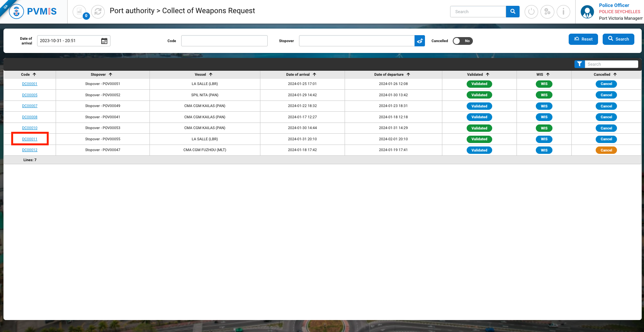The height and width of the screenshot is (332, 644).
Task: Click the refresh icon in header
Action: point(98,12)
